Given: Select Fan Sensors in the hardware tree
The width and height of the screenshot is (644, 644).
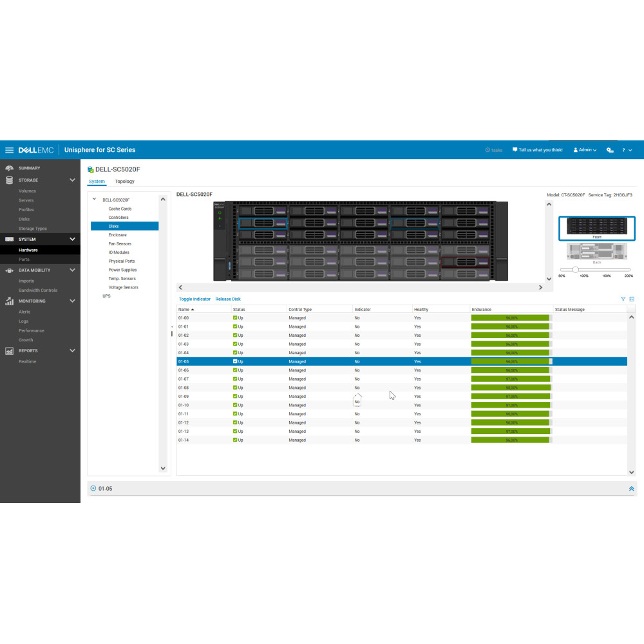Looking at the screenshot, I should [120, 243].
